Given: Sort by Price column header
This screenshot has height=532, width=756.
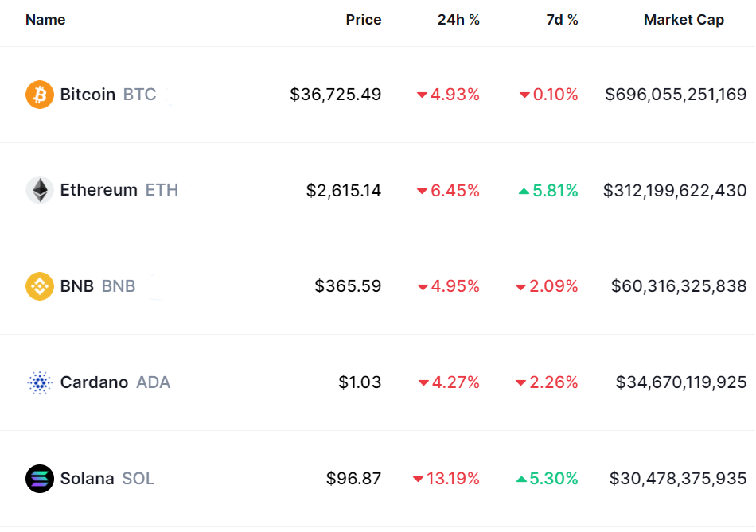Looking at the screenshot, I should click(364, 20).
